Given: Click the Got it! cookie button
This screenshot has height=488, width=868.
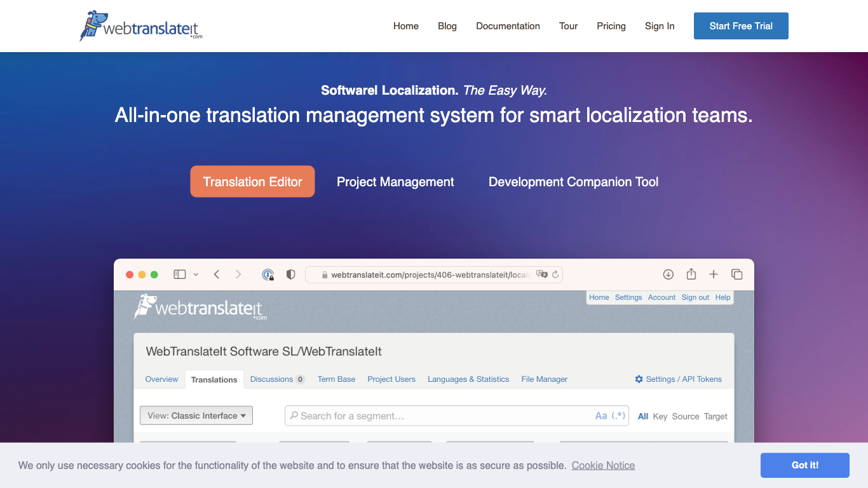Looking at the screenshot, I should click(805, 465).
